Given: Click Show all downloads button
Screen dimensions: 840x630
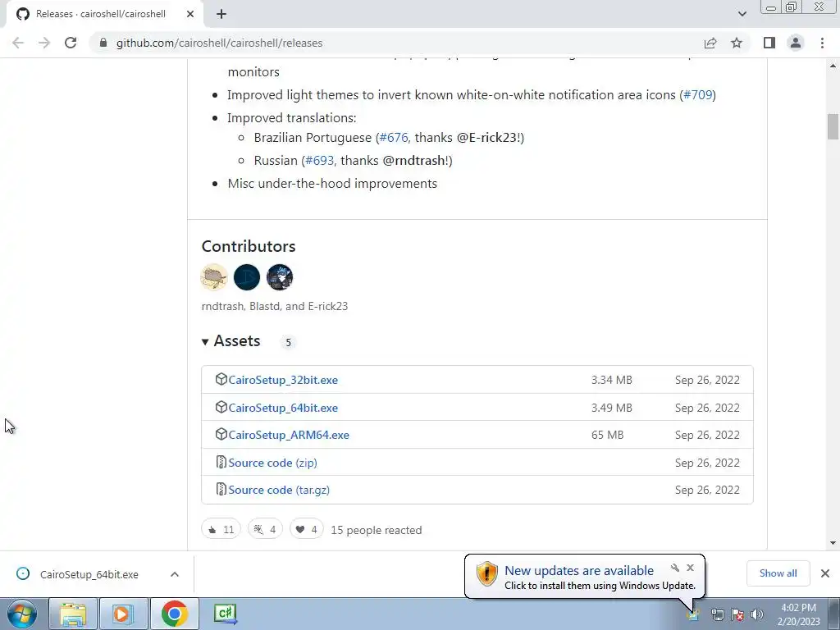Looking at the screenshot, I should 778,573.
